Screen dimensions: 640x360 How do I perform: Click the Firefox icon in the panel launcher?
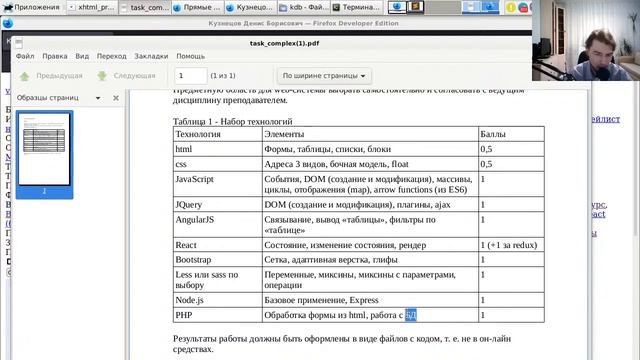tap(397, 7)
